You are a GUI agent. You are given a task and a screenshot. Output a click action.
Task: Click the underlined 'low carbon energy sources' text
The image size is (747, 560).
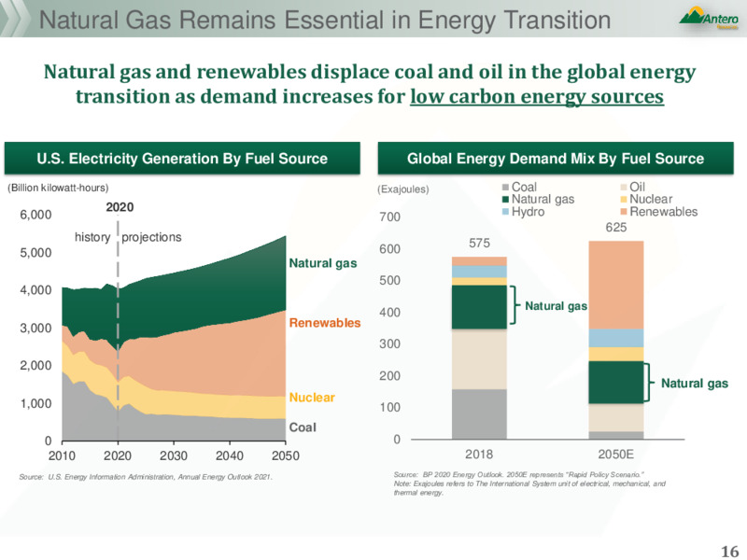tap(537, 97)
